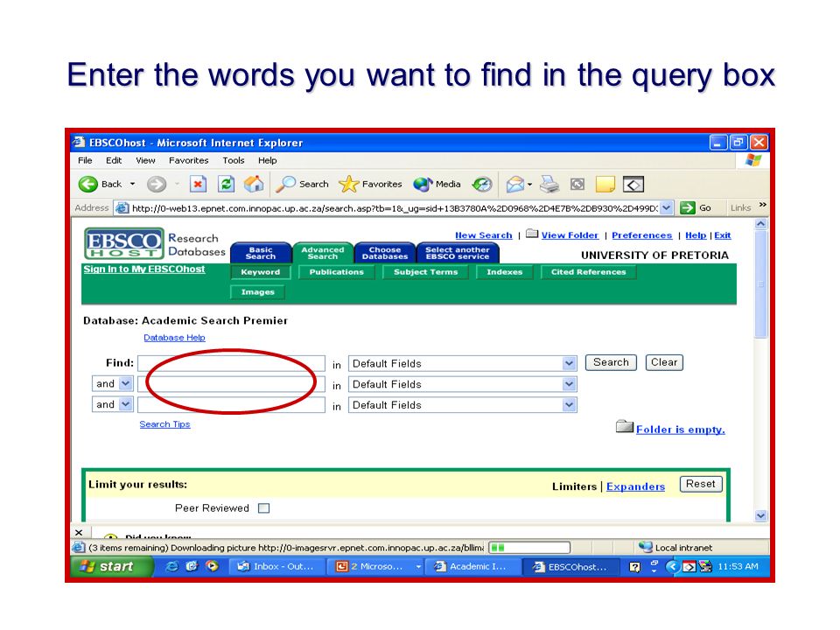Open the Expanders link

635,486
